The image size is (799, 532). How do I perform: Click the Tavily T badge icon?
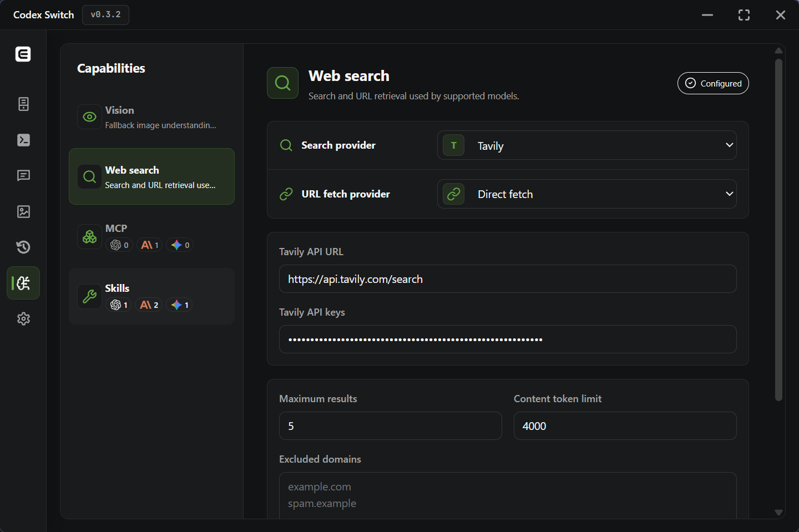point(453,145)
